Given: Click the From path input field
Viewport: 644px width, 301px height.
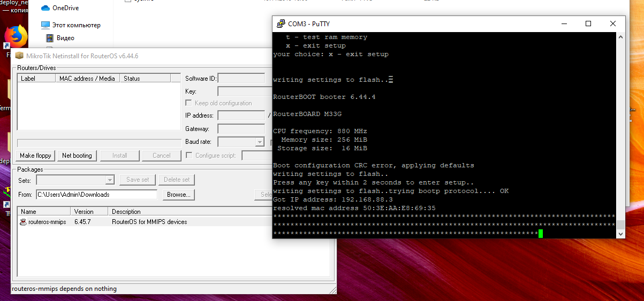Looking at the screenshot, I should point(96,195).
